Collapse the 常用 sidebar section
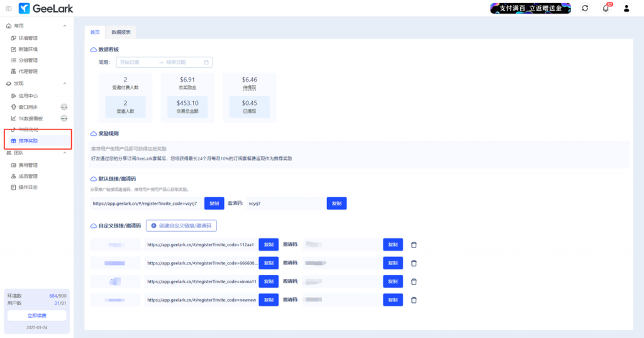 pos(65,26)
